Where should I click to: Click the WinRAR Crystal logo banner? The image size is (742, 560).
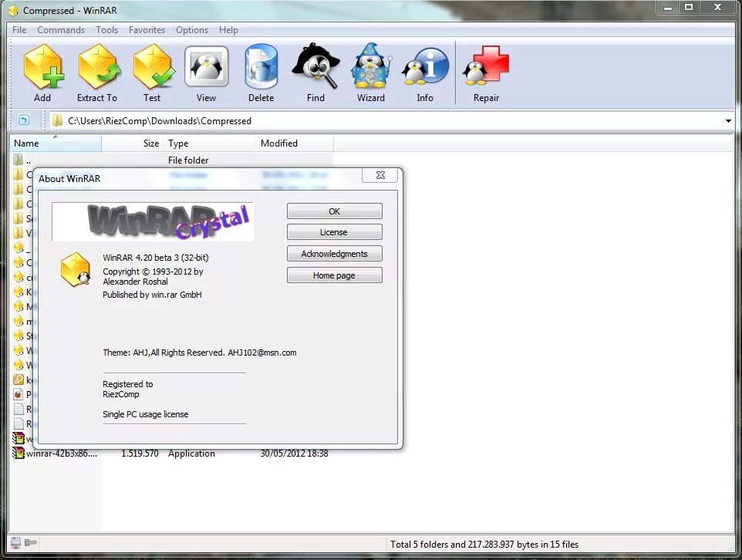click(x=153, y=221)
